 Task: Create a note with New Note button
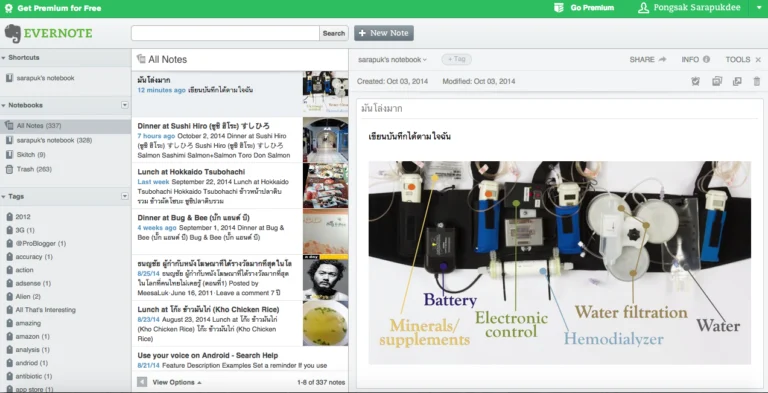384,33
